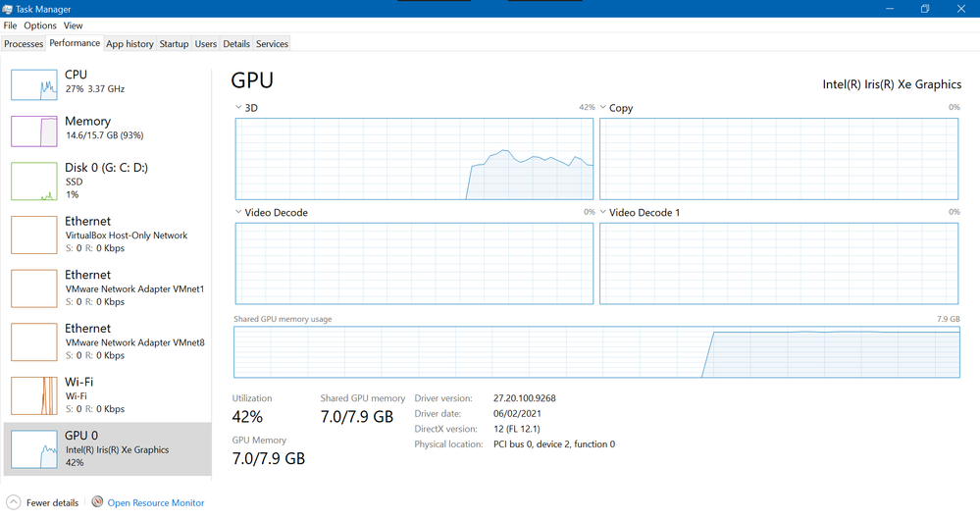Viewport: 980px width, 521px height.
Task: Switch to the Services tab
Action: (x=272, y=44)
